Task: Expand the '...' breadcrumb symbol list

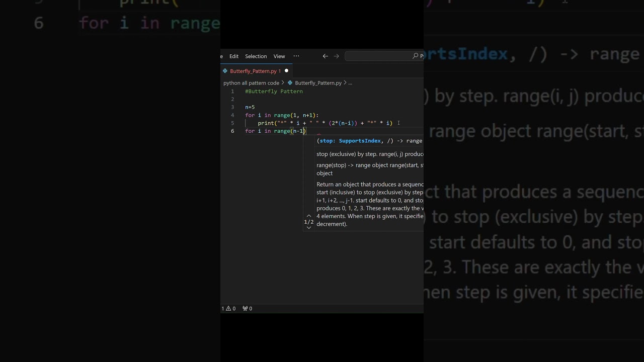Action: (350, 83)
